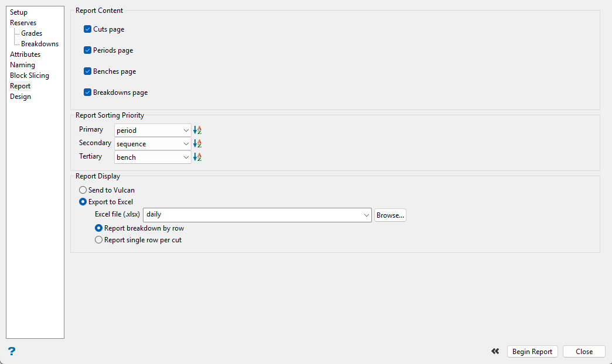Select Grades under Reserves
The height and width of the screenshot is (364, 612).
tap(32, 33)
